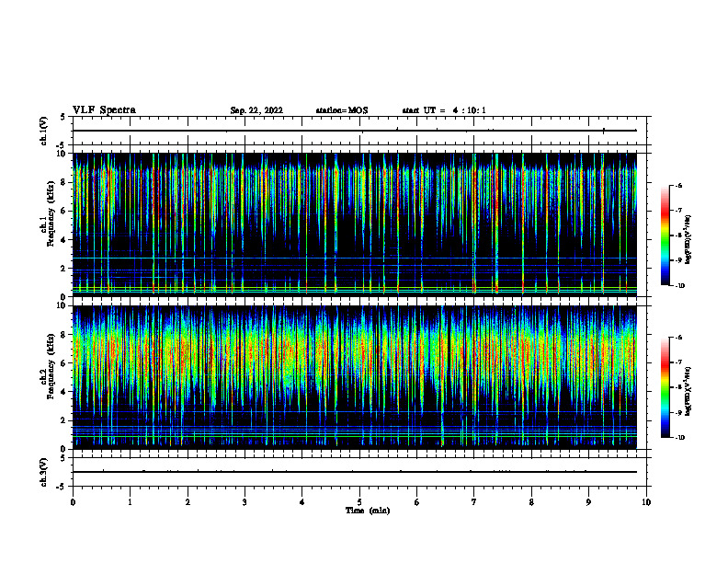Click time axis tick label "6"

(x=417, y=502)
